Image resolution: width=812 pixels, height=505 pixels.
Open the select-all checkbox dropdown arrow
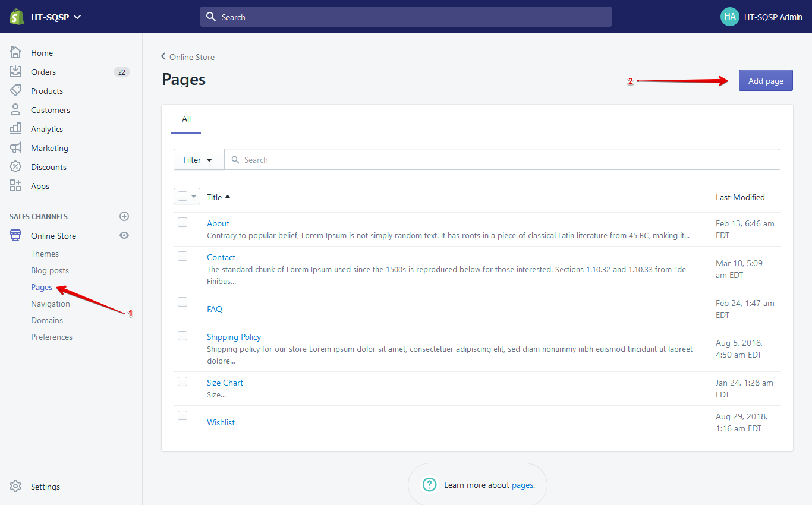[194, 197]
